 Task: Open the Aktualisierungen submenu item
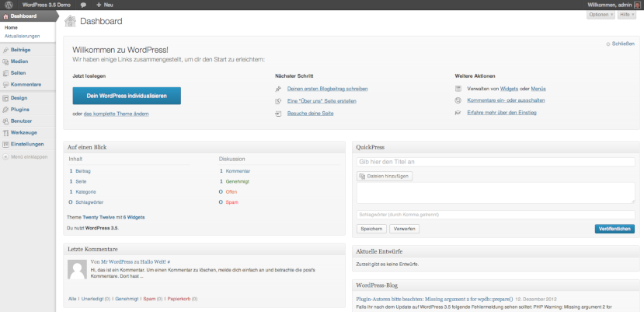[x=23, y=36]
